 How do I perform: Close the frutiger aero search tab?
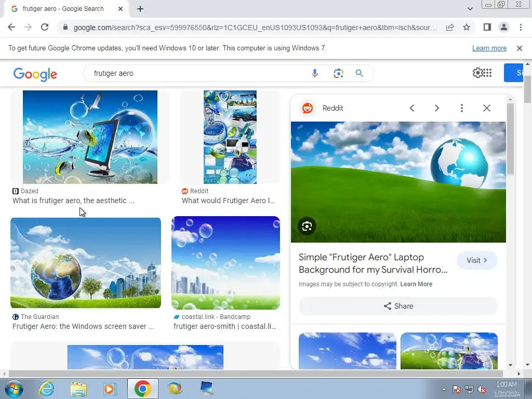point(121,9)
